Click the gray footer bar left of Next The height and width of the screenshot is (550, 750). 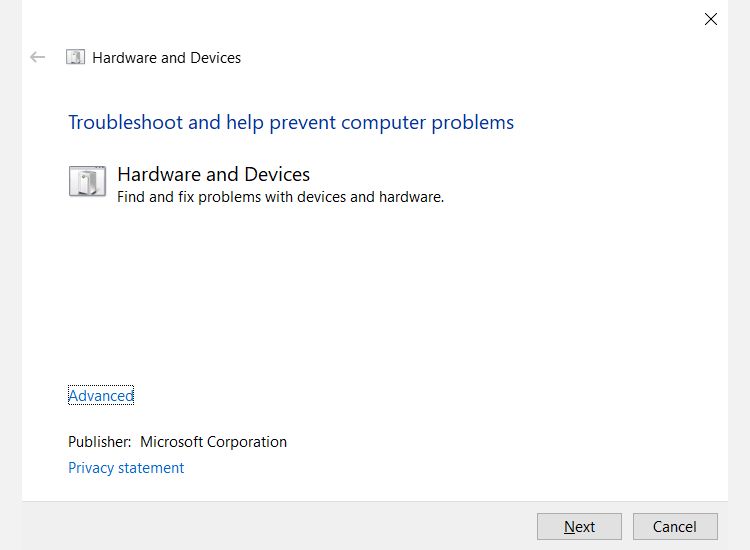point(280,526)
